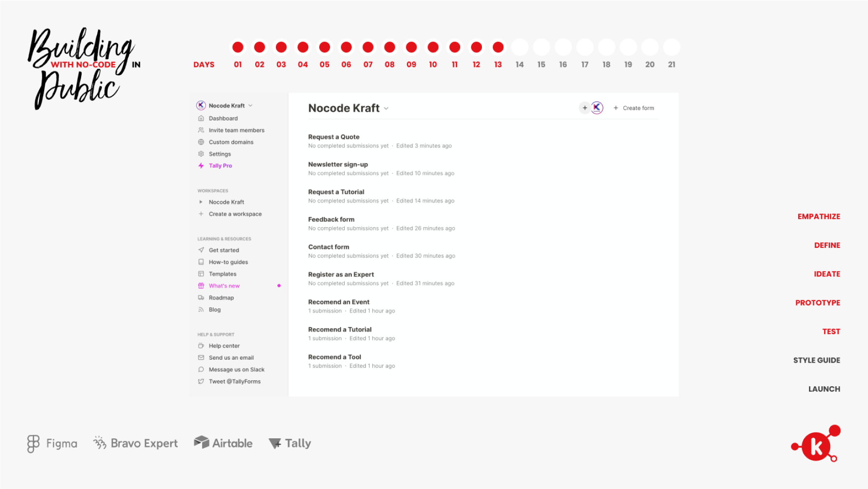Select the PROTOTYPE stage label
This screenshot has height=489, width=868.
point(818,303)
